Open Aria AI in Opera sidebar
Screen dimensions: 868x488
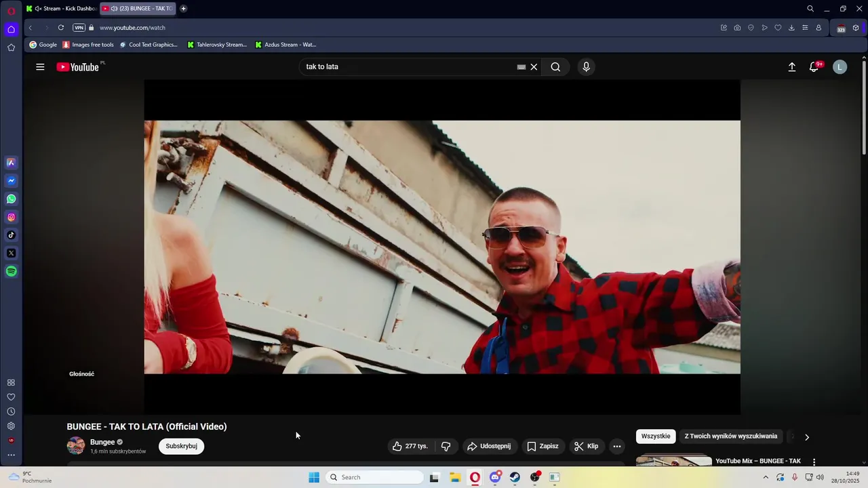pos(11,163)
